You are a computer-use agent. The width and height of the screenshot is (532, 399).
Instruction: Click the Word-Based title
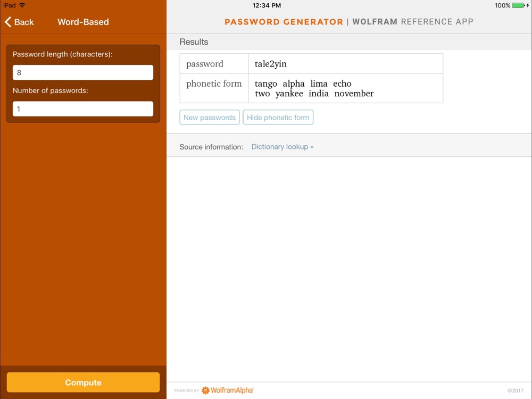click(x=83, y=22)
